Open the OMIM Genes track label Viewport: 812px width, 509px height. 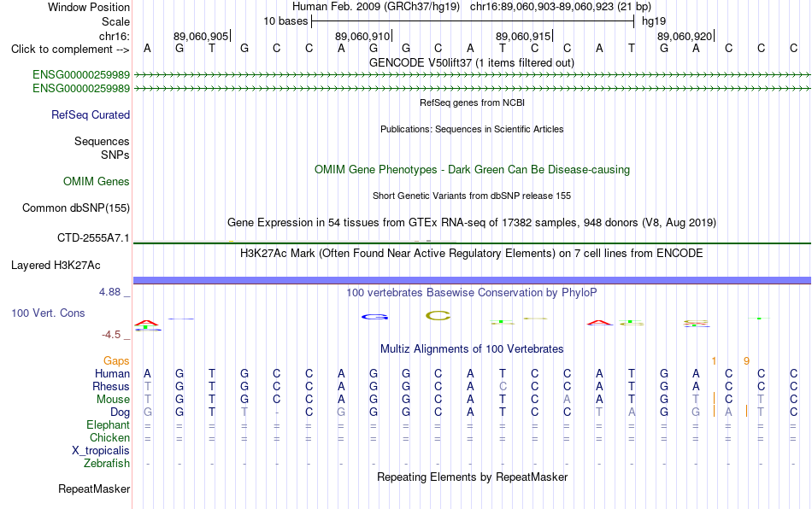[96, 182]
